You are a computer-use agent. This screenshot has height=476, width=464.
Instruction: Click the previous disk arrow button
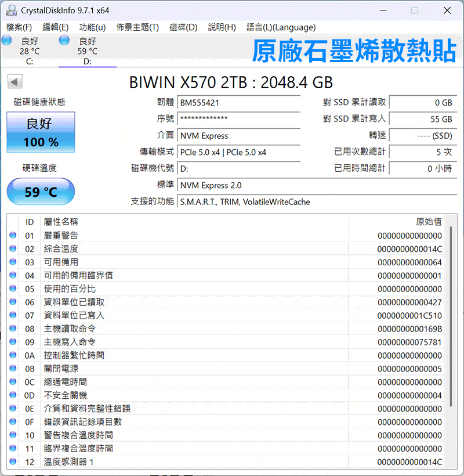pos(15,82)
